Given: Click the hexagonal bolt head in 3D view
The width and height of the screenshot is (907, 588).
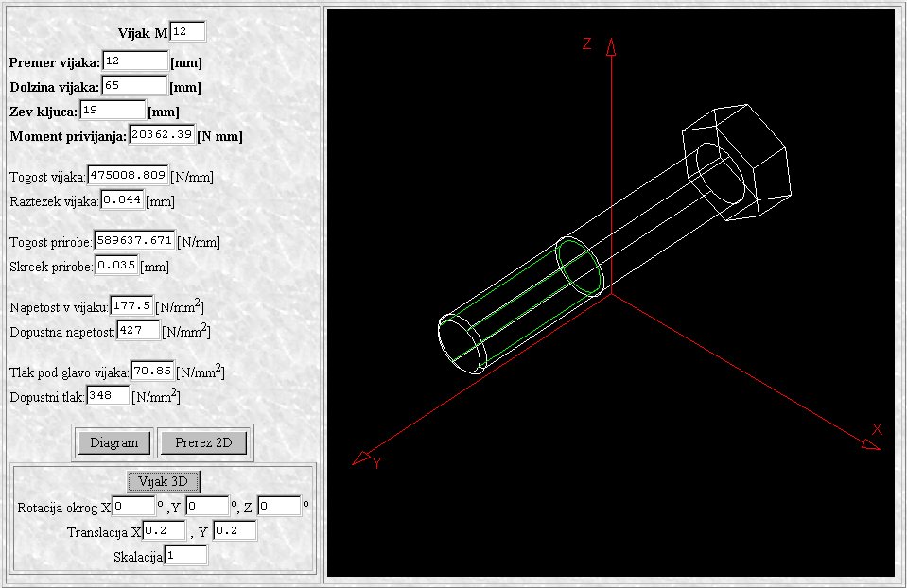Looking at the screenshot, I should tap(737, 162).
